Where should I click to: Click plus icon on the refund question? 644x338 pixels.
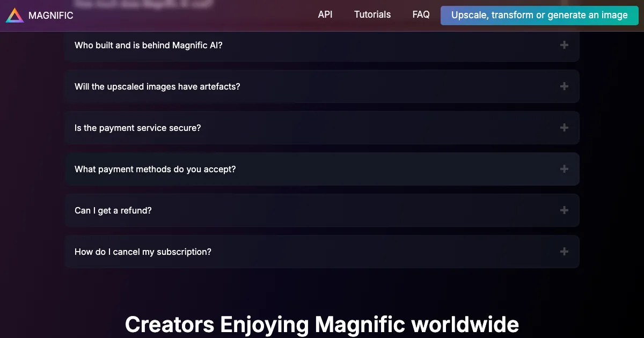click(x=564, y=210)
